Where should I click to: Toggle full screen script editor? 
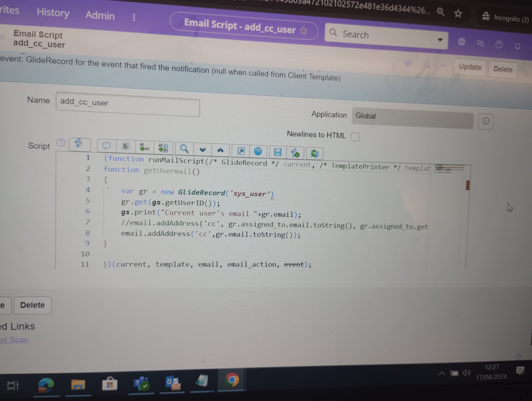(241, 151)
